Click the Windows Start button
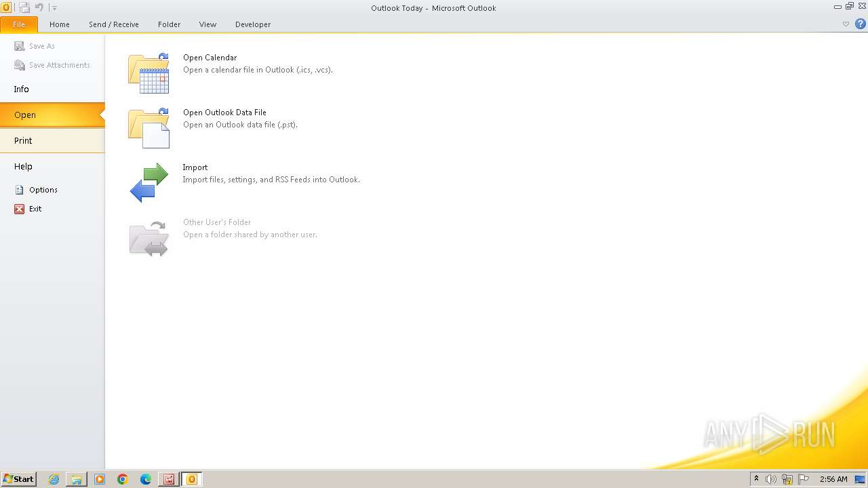The height and width of the screenshot is (488, 868). click(18, 479)
